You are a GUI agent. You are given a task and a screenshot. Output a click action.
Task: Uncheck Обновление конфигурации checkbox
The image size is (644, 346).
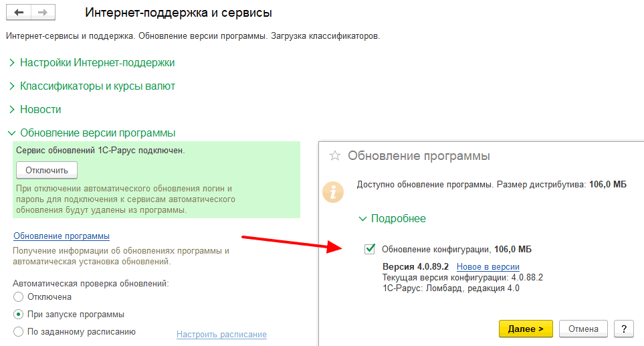tap(370, 249)
